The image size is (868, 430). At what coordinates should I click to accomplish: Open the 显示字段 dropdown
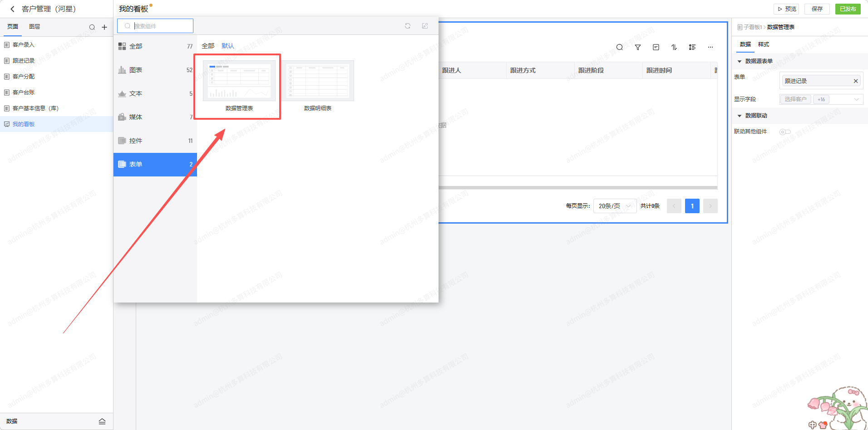point(822,99)
